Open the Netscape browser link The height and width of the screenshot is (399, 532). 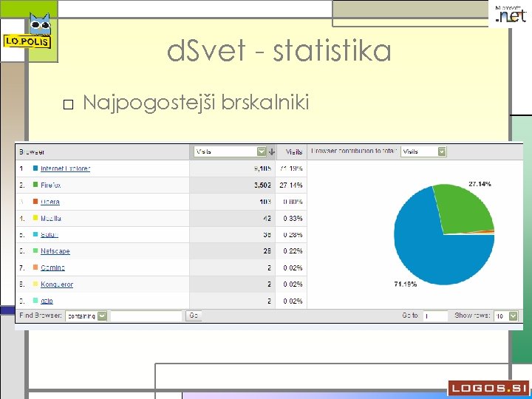55,251
